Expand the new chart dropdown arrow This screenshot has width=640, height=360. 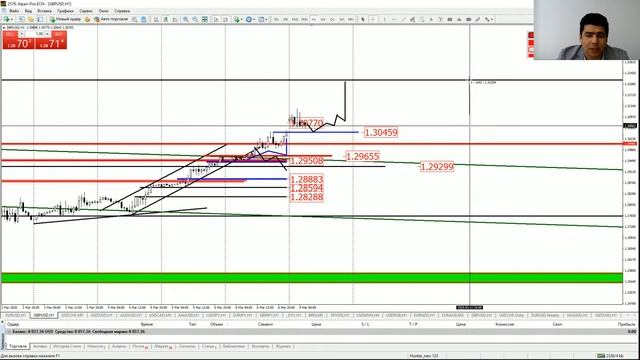[x=12, y=19]
